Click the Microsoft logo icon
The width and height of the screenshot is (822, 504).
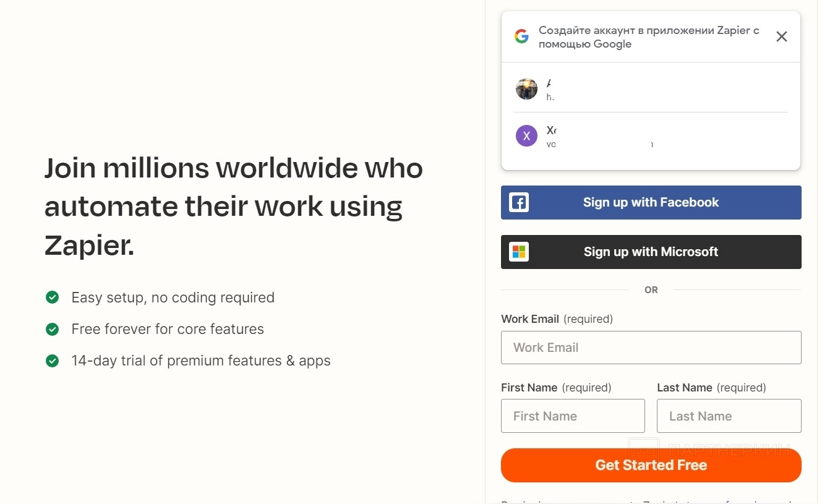point(519,252)
